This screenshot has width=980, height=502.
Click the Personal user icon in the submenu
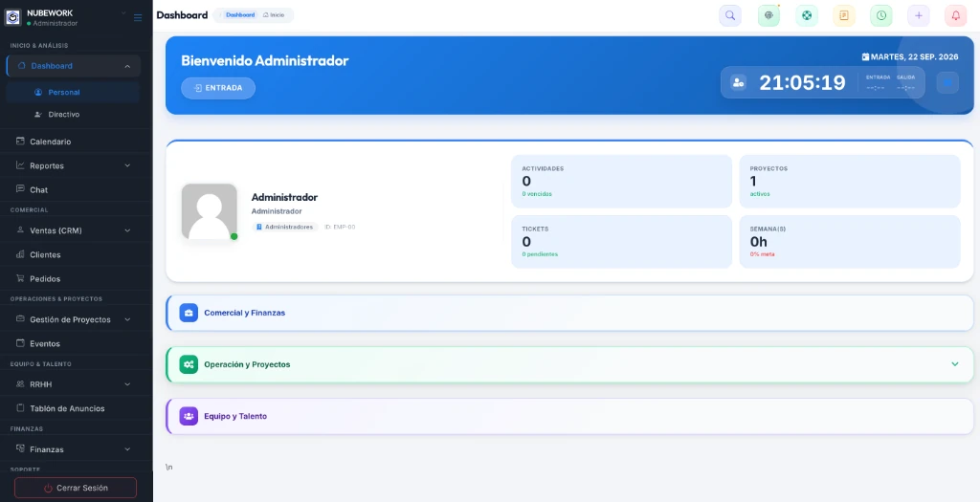[38, 92]
